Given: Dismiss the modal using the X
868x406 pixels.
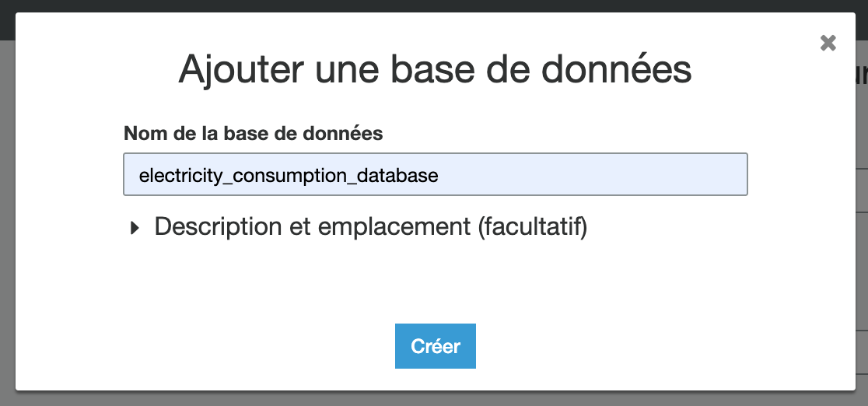Looking at the screenshot, I should click(x=828, y=43).
